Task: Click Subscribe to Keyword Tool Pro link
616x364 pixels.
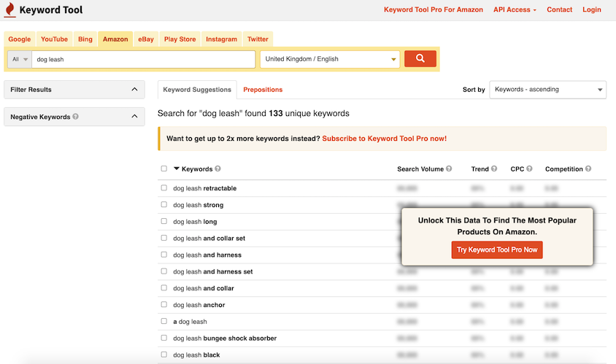Action: (x=384, y=139)
